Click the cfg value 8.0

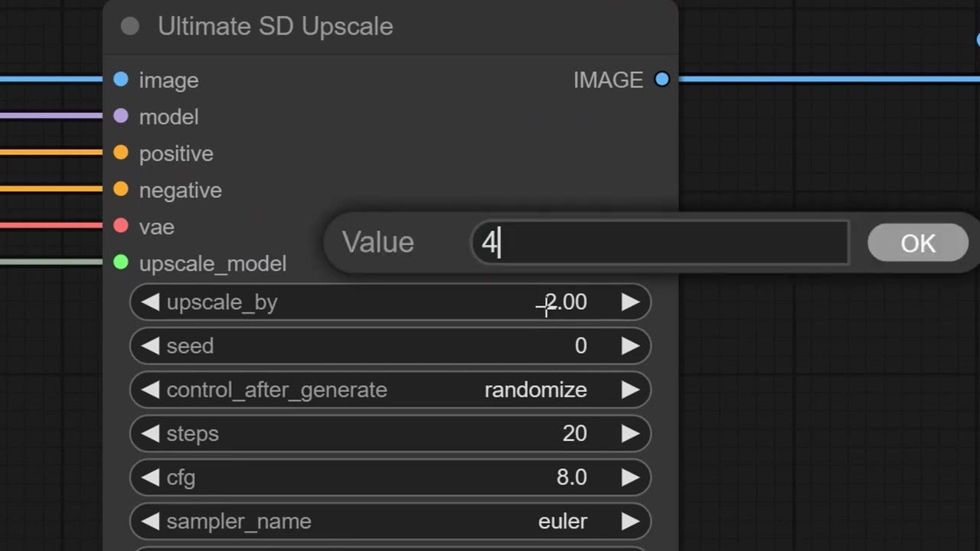click(572, 478)
